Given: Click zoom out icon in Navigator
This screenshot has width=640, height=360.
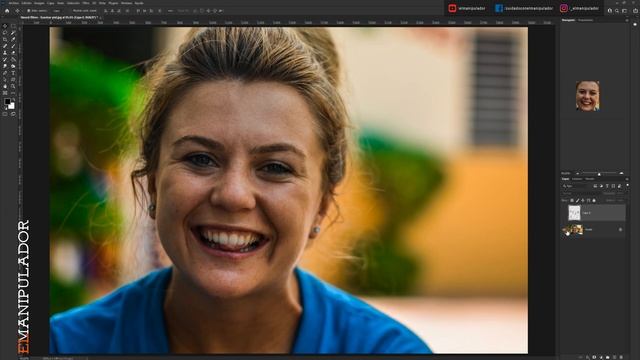Looking at the screenshot, I should 578,173.
